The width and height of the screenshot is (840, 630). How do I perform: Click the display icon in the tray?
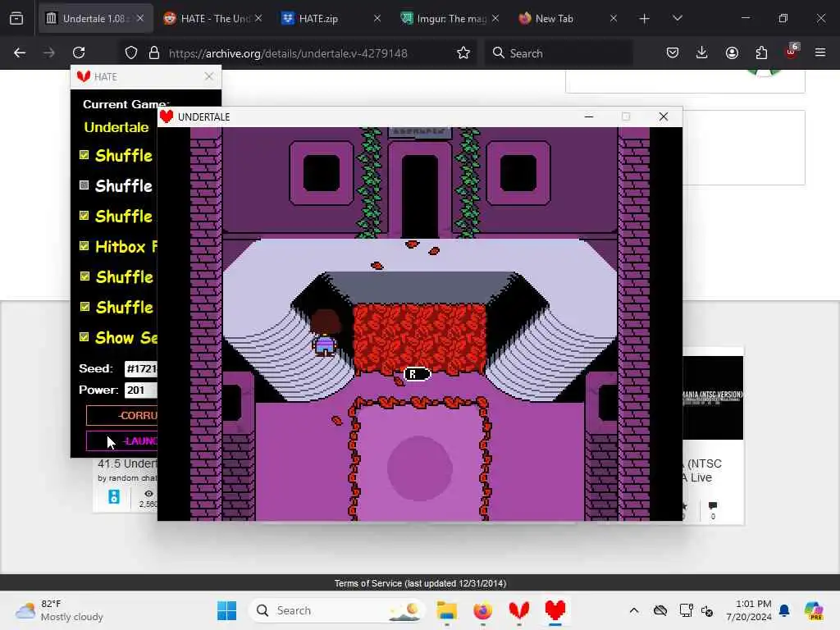(687, 610)
